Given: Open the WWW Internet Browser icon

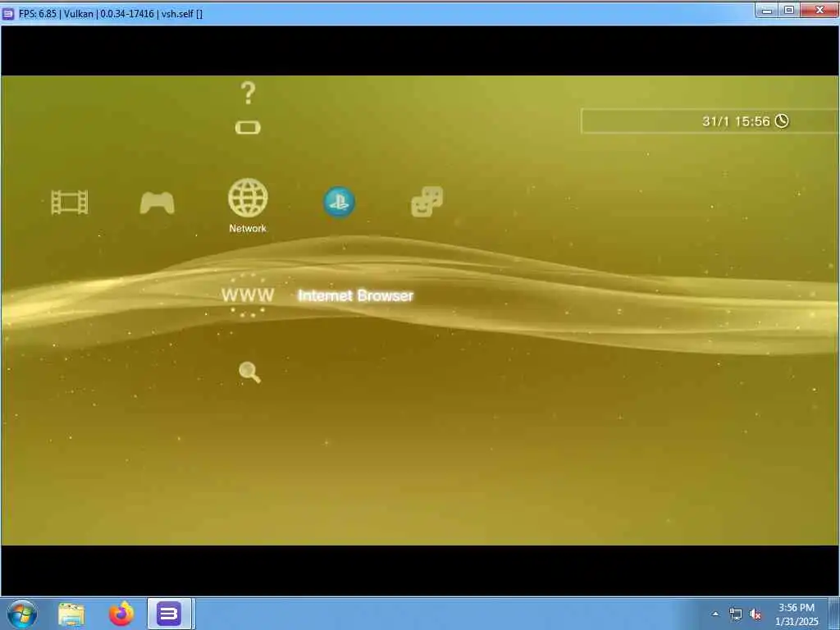Looking at the screenshot, I should pyautogui.click(x=248, y=295).
